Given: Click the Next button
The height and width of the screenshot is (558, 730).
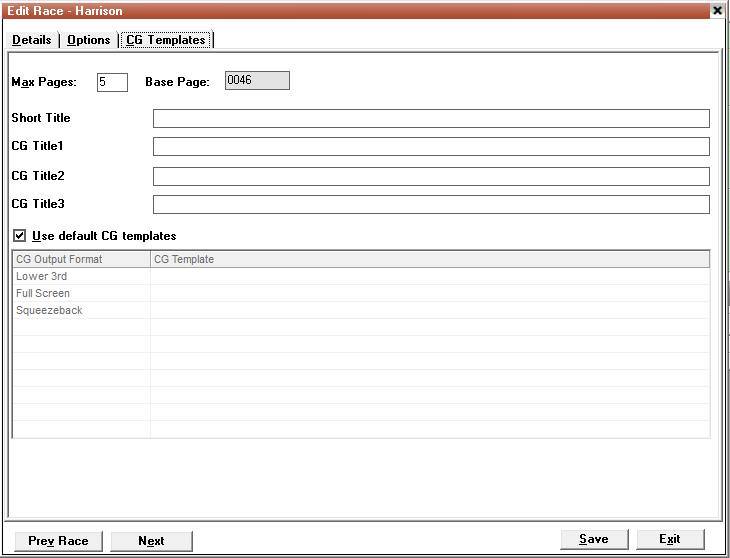Looking at the screenshot, I should 151,541.
